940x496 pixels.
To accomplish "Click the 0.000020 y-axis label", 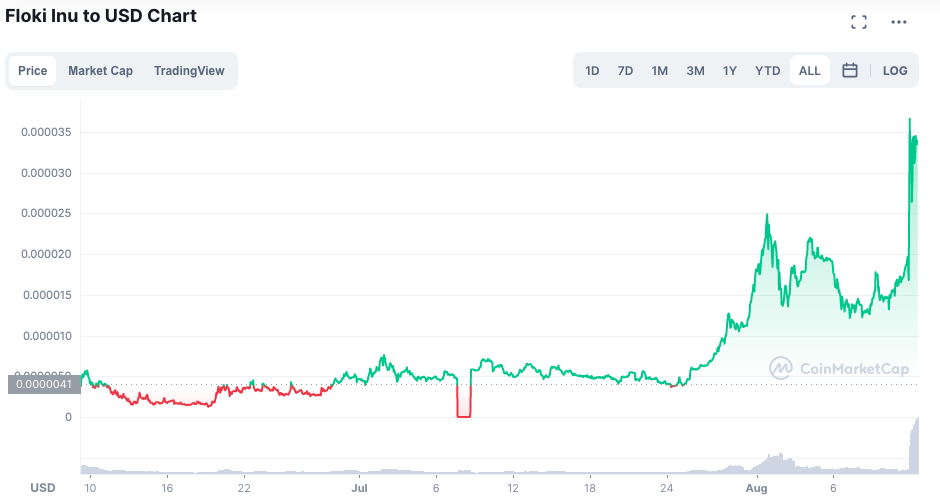I will (x=46, y=254).
